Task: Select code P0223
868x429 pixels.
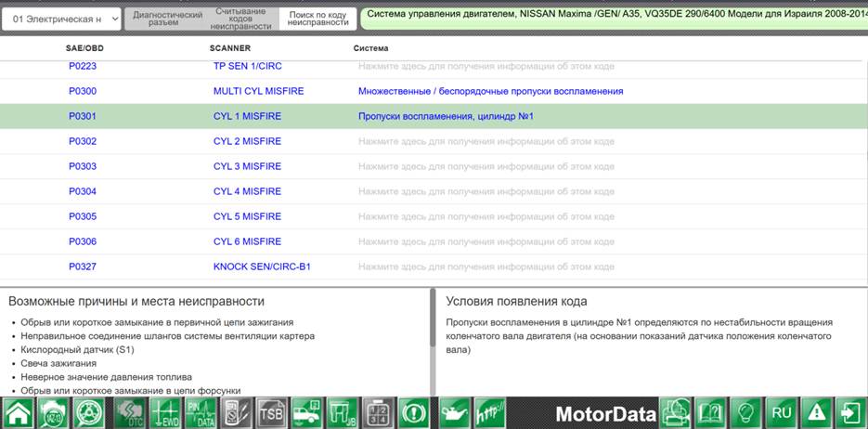Action: click(83, 66)
